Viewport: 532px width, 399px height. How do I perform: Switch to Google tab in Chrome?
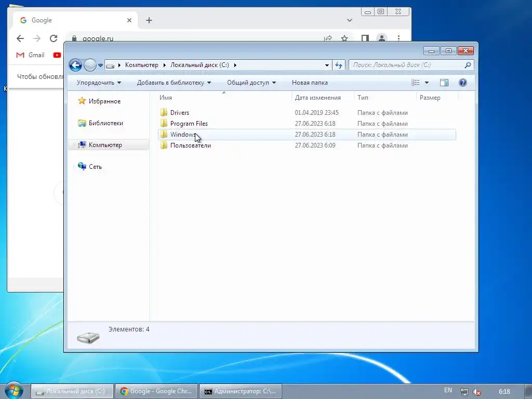point(75,20)
